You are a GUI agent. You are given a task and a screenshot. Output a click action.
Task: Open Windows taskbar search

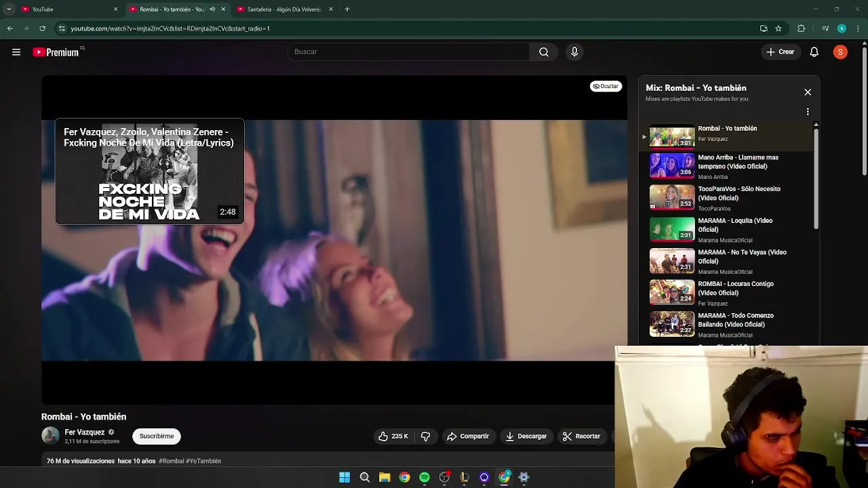click(x=365, y=477)
